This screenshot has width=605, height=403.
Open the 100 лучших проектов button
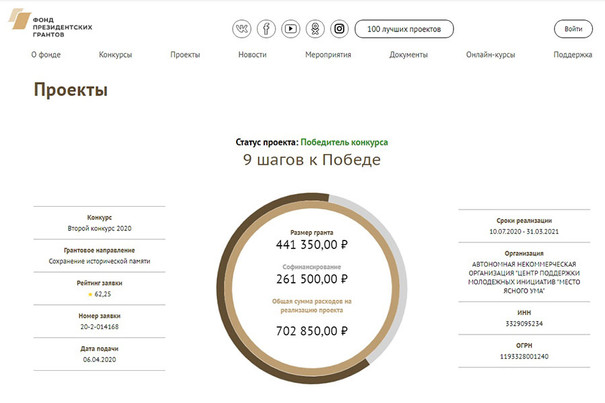(x=404, y=29)
